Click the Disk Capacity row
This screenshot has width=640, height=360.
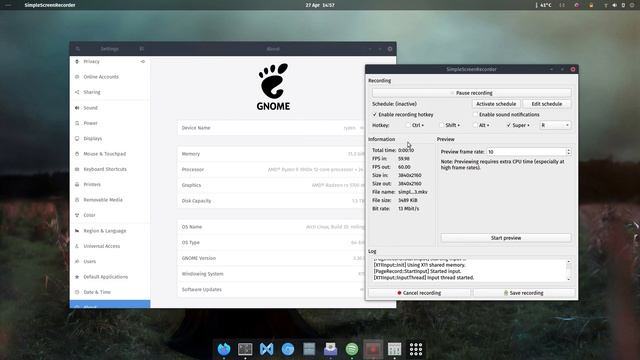pos(271,201)
